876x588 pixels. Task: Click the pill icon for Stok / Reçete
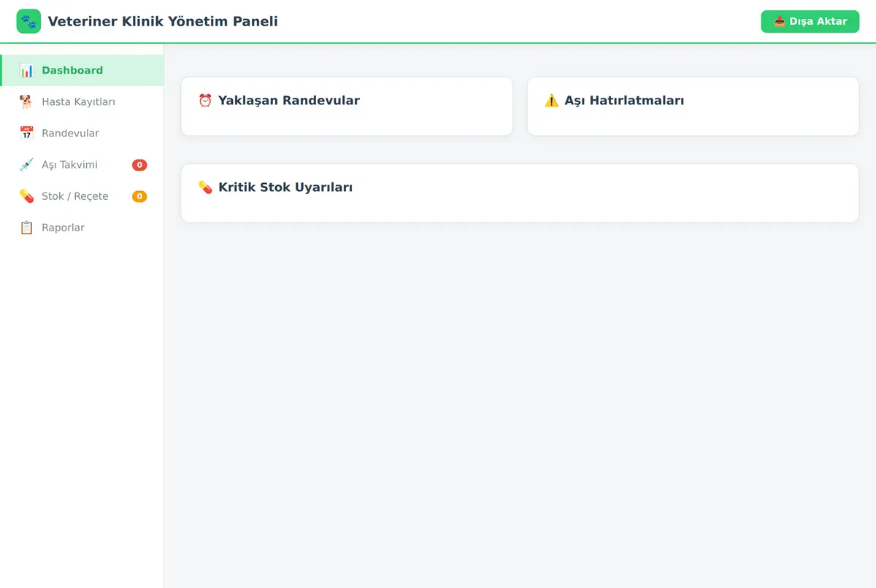(26, 196)
